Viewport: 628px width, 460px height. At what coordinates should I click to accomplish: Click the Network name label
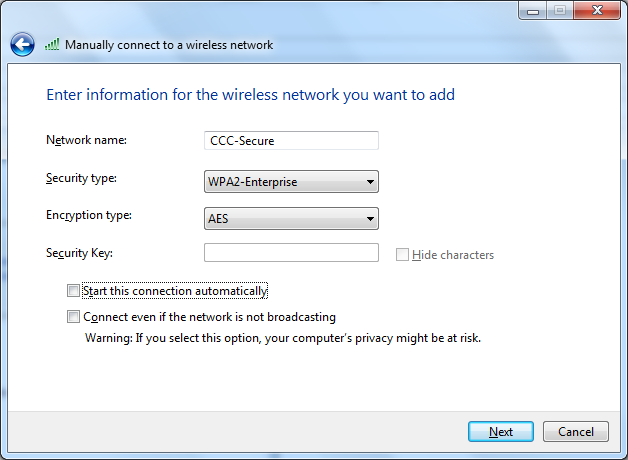coord(87,140)
